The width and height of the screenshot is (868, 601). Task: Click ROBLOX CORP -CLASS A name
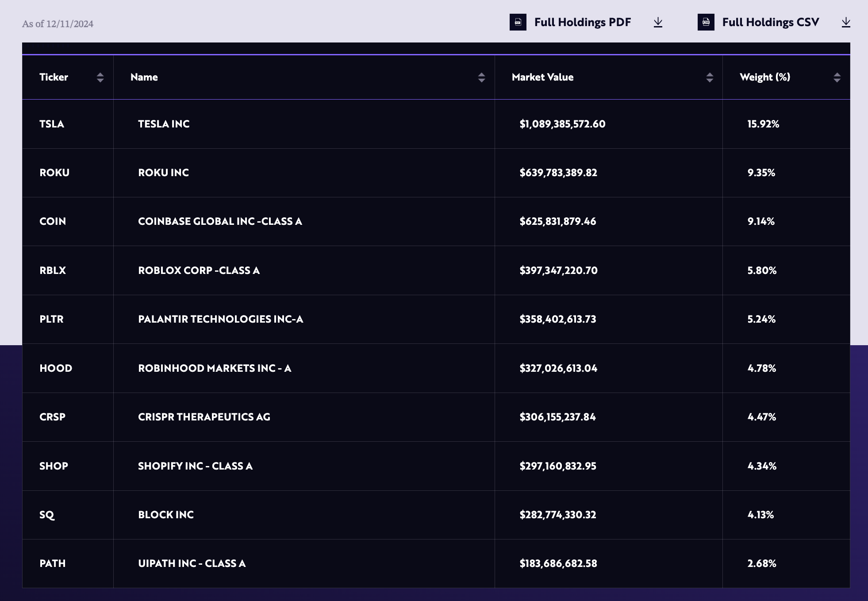pyautogui.click(x=199, y=270)
